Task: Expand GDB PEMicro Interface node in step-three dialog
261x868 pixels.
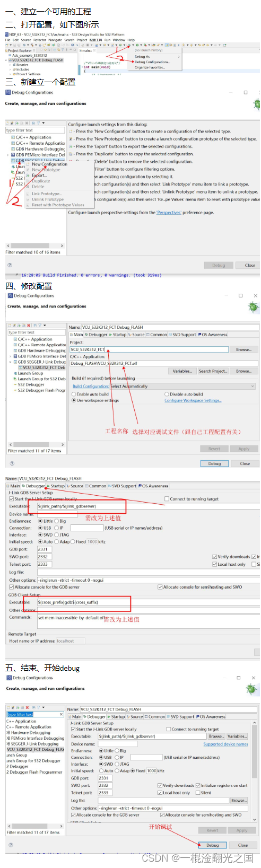Action: [x=7, y=155]
